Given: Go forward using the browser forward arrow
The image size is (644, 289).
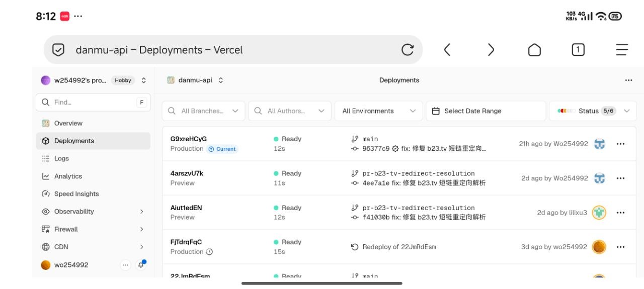Looking at the screenshot, I should tap(491, 50).
